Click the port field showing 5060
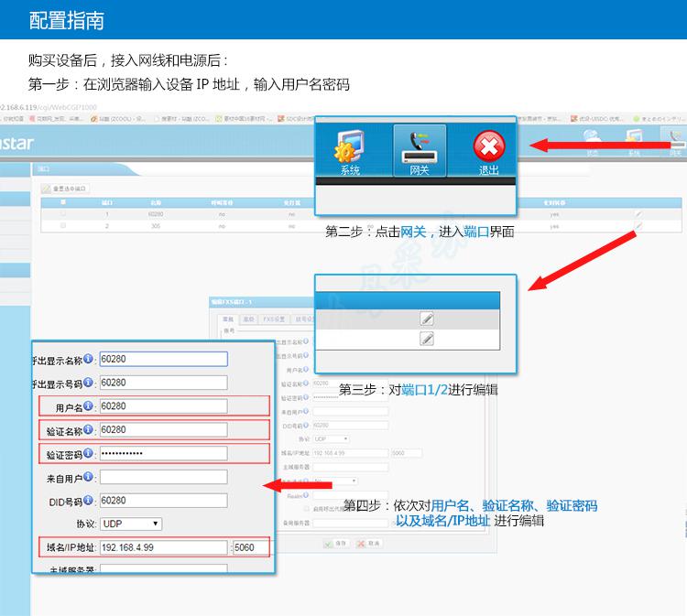 tap(251, 547)
